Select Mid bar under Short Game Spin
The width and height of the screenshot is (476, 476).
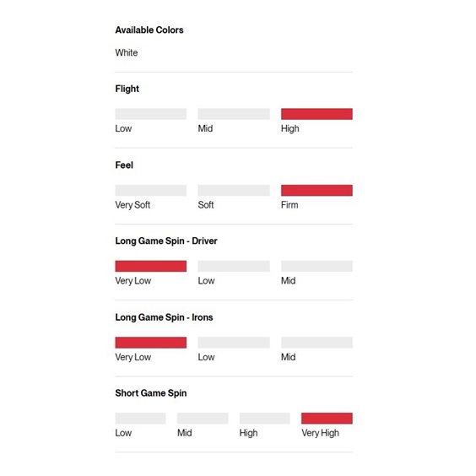(203, 419)
